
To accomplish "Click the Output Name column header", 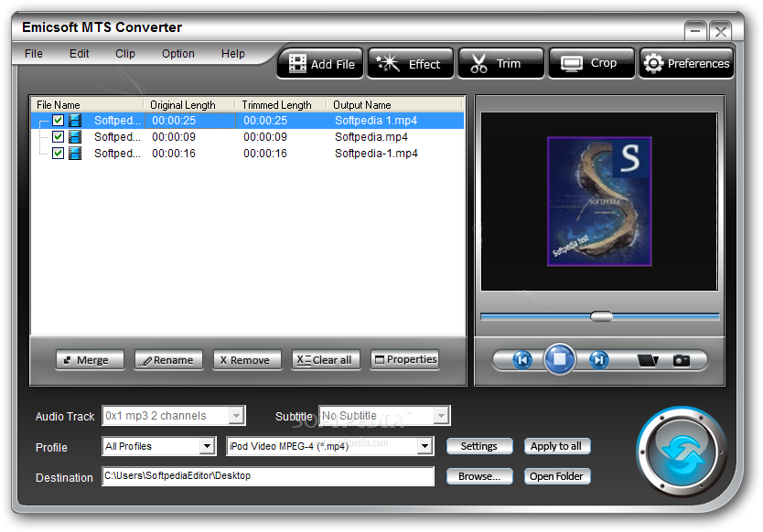I will pyautogui.click(x=394, y=104).
